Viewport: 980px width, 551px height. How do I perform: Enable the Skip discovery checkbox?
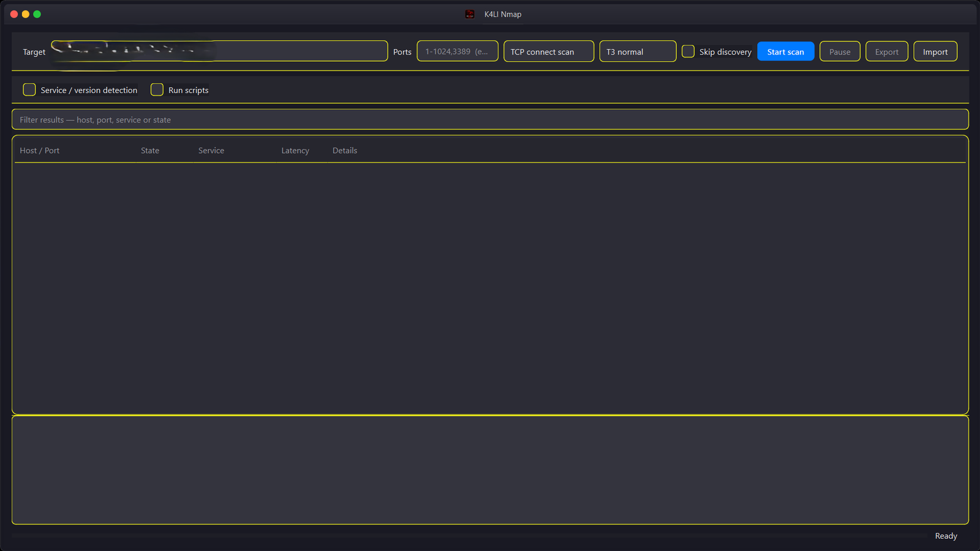point(688,51)
